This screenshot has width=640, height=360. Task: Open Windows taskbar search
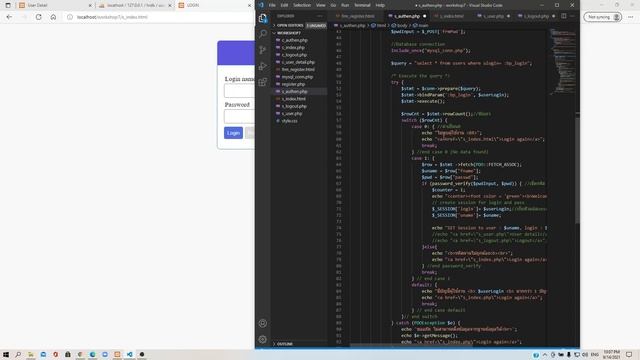click(x=18, y=354)
